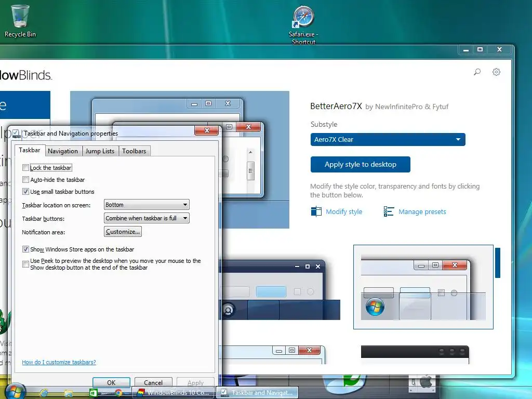Open the Safari.exe shortcut icon
The height and width of the screenshot is (399, 532).
click(x=303, y=24)
